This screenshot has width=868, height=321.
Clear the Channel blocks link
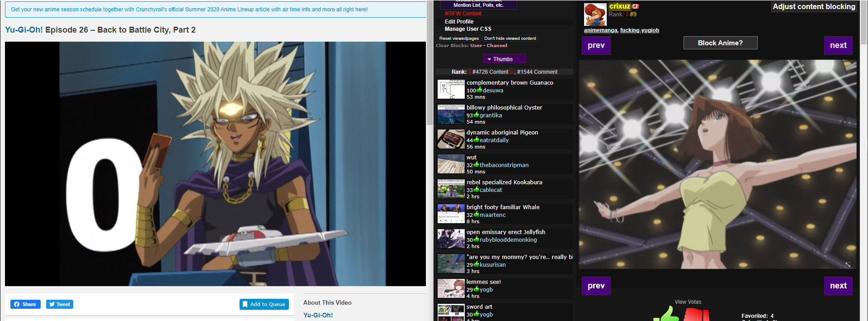pyautogui.click(x=497, y=45)
